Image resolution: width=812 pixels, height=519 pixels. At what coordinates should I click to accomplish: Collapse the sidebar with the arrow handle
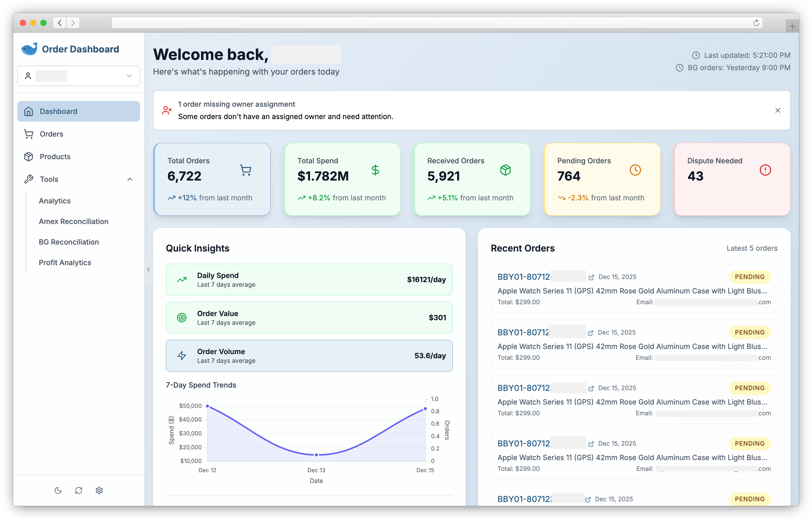pos(148,269)
